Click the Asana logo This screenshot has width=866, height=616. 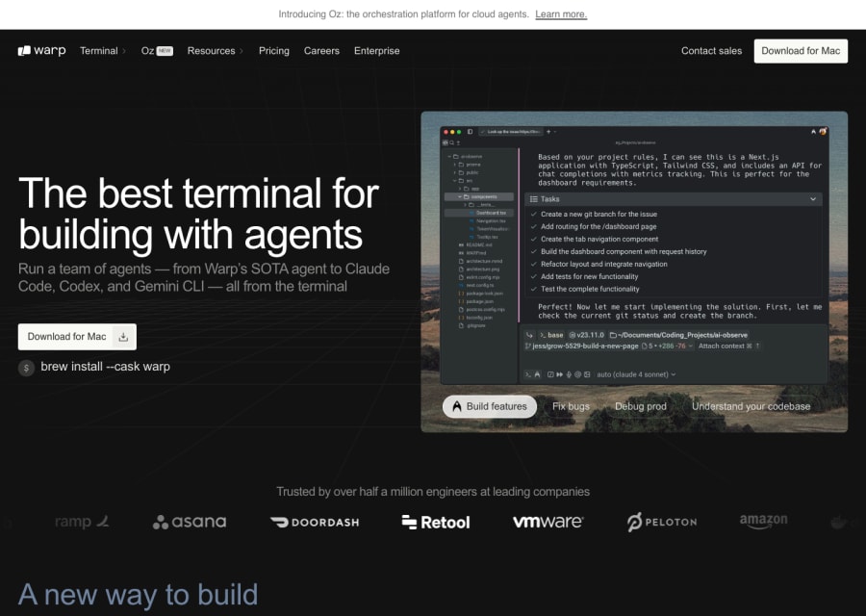tap(190, 522)
